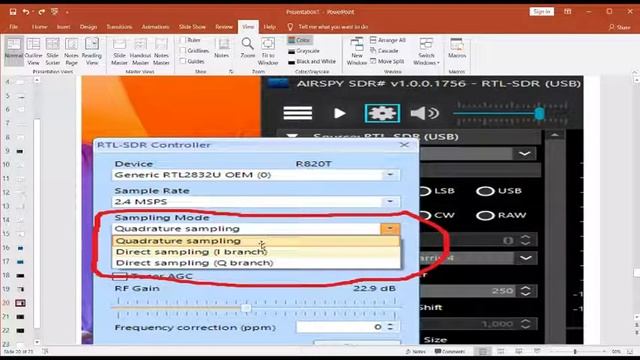The image size is (640, 360).
Task: Switch to the Review tab
Action: click(x=224, y=27)
